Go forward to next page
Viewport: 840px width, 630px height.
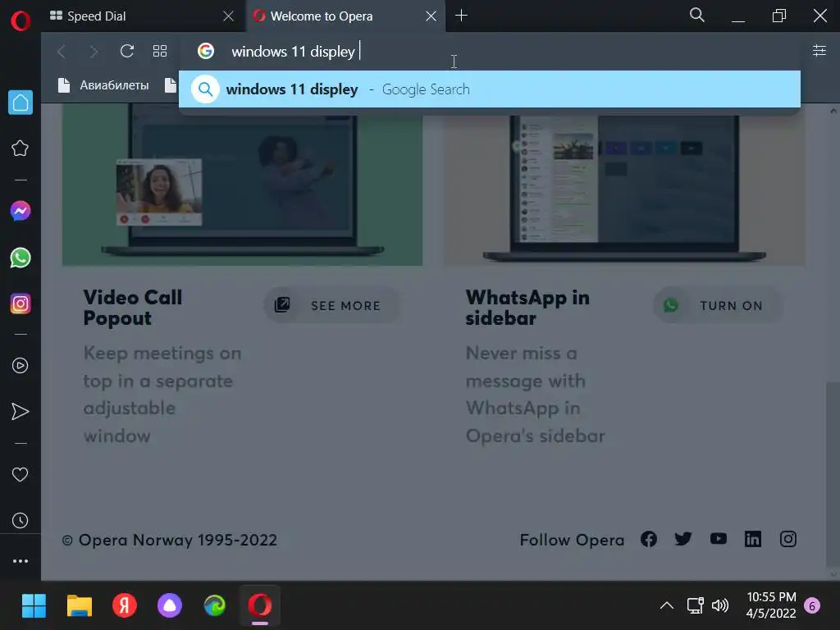[94, 52]
